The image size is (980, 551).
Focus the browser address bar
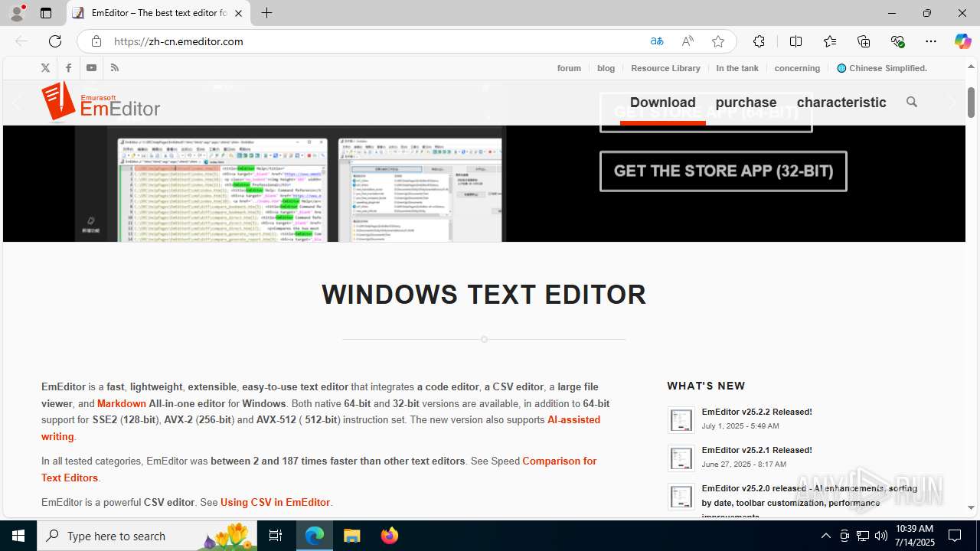pyautogui.click(x=375, y=41)
